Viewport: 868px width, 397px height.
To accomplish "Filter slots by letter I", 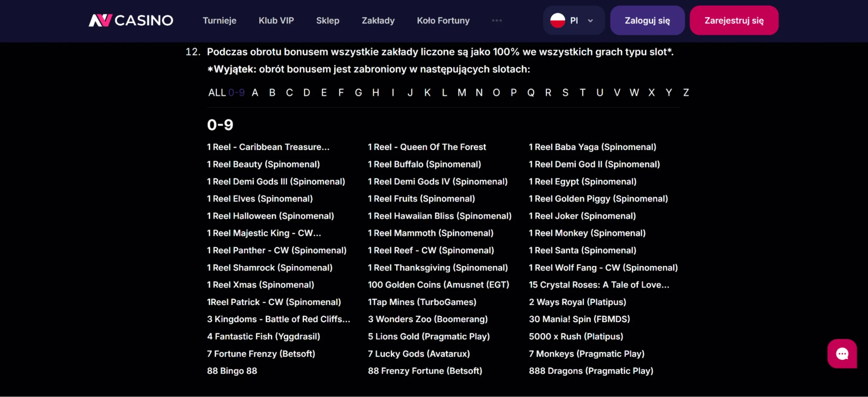I will tap(393, 93).
